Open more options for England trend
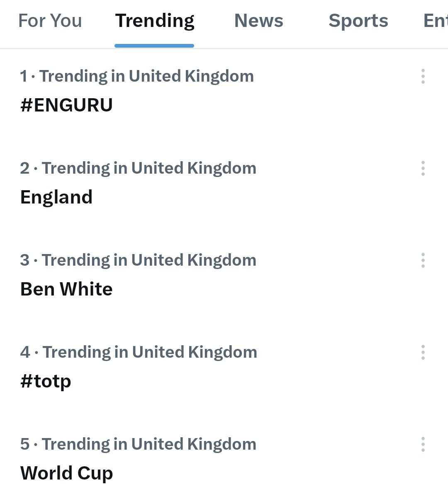This screenshot has height=499, width=448. pyautogui.click(x=423, y=169)
